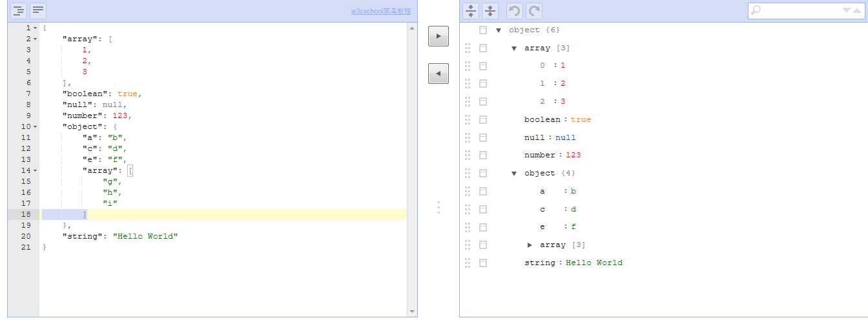The width and height of the screenshot is (868, 320).
Task: Click the square box on the string row
Action: (x=482, y=263)
